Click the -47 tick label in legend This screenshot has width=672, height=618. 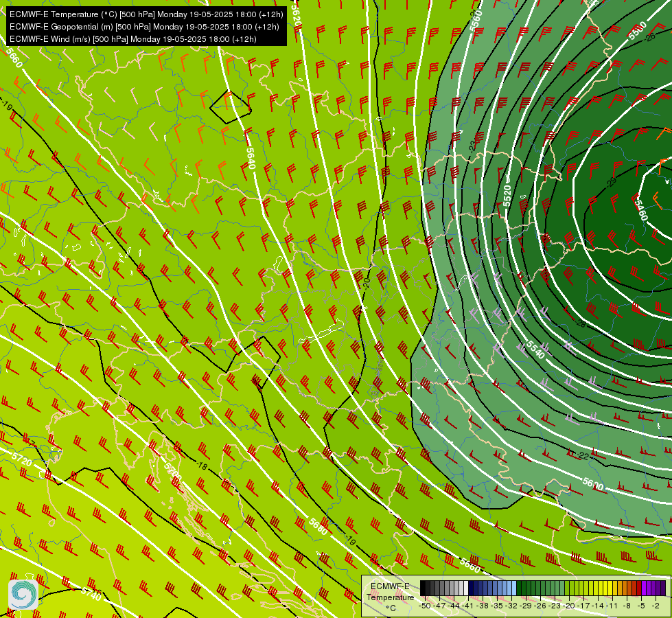click(439, 606)
